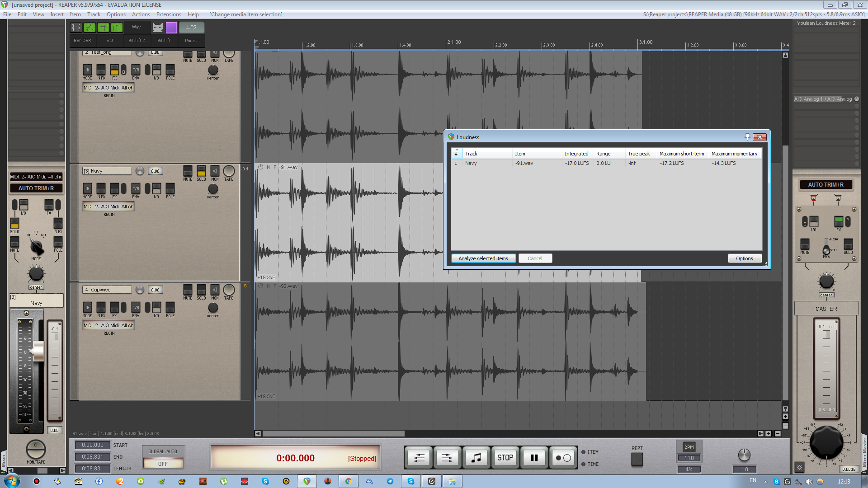The image size is (868, 488).
Task: Open mixer strip MIDI input dropdown
Action: click(x=36, y=177)
